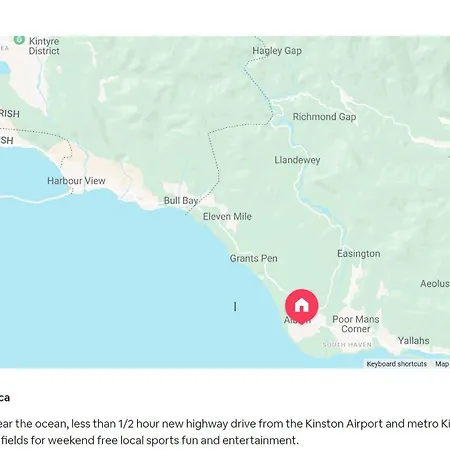Image resolution: width=450 pixels, height=450 pixels.
Task: Click the red home location pin
Action: pos(301,305)
